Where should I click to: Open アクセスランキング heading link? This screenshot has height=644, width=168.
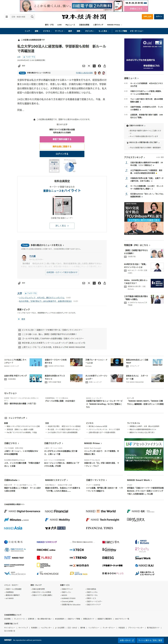(x=135, y=157)
